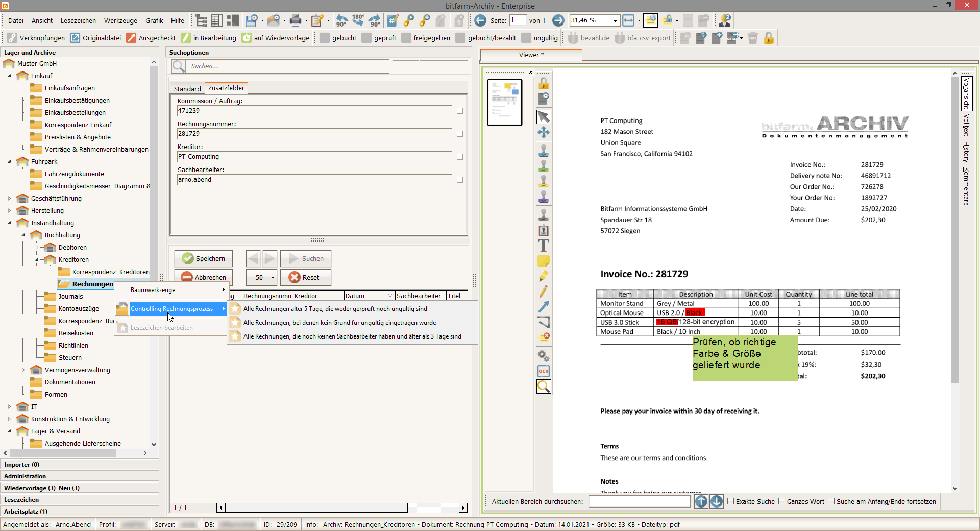The height and width of the screenshot is (531, 980).
Task: Select the Viewer tab
Action: [x=531, y=55]
